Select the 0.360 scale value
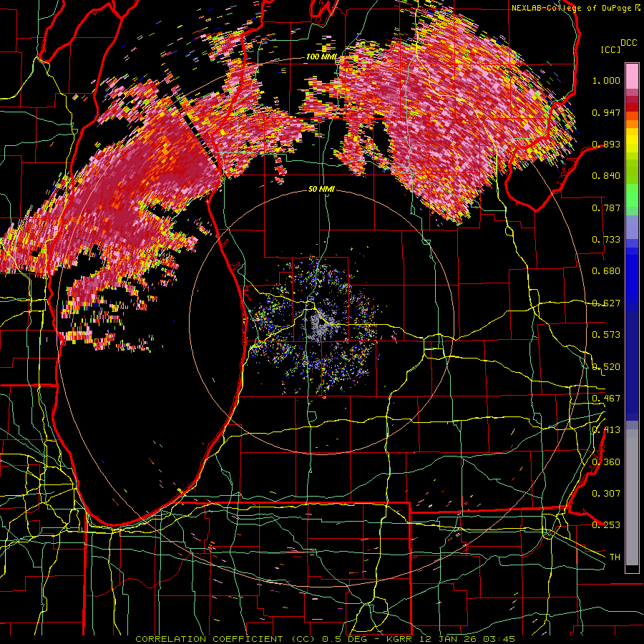The height and width of the screenshot is (644, 644). tap(606, 462)
